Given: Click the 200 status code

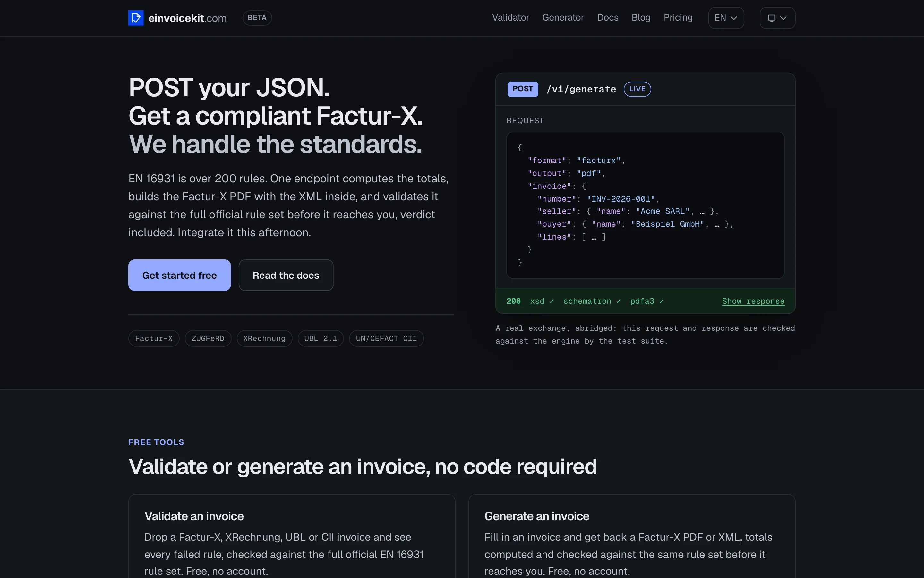Looking at the screenshot, I should (x=513, y=301).
